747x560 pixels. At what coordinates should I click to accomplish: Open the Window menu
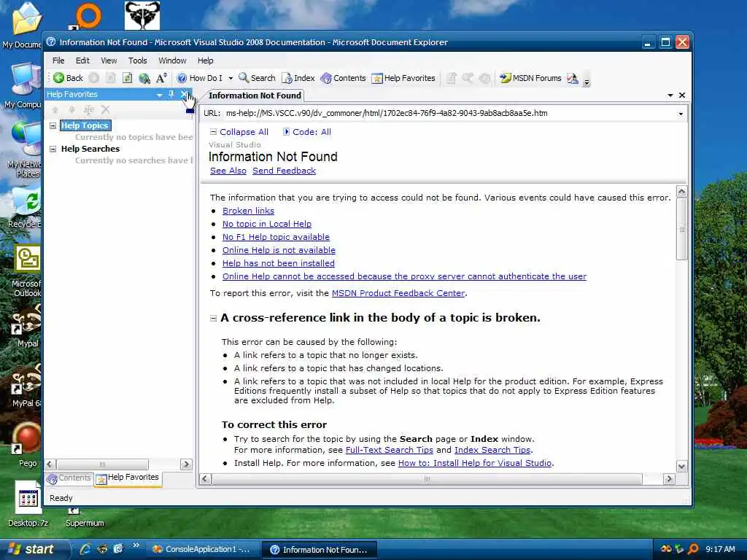(x=172, y=61)
